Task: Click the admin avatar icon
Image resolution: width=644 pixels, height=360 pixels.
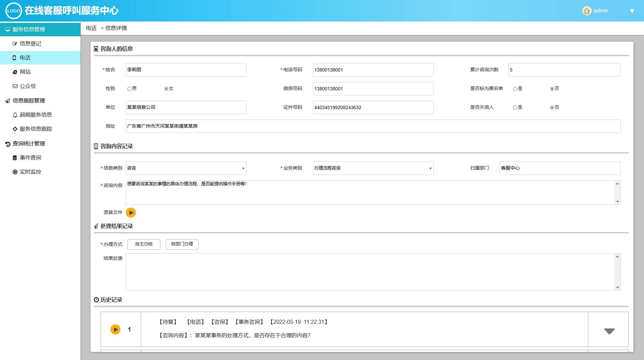Action: (x=587, y=11)
